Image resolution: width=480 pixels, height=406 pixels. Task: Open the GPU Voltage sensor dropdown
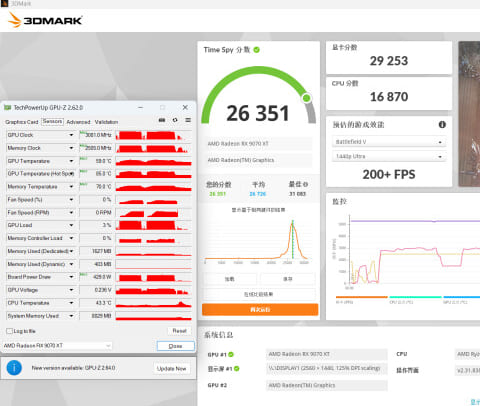71,290
